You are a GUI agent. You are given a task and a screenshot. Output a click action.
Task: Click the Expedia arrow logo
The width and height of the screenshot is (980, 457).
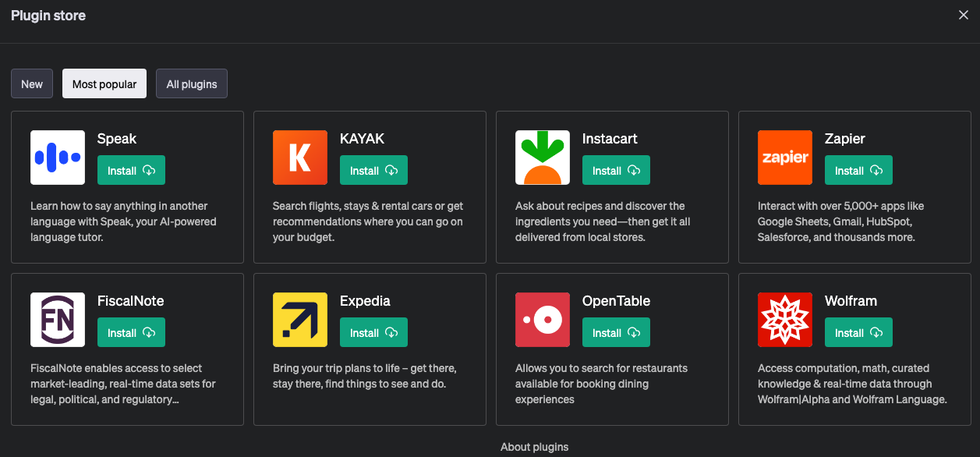(x=300, y=320)
